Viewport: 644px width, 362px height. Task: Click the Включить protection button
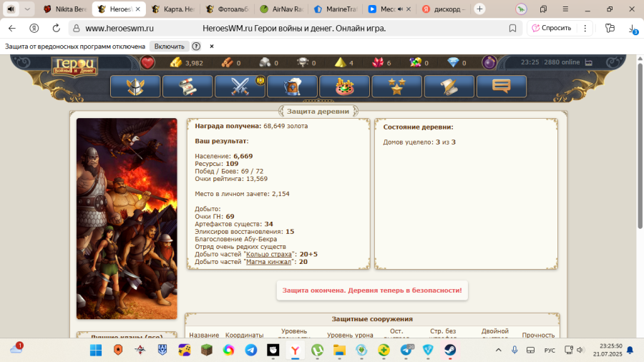pos(169,47)
